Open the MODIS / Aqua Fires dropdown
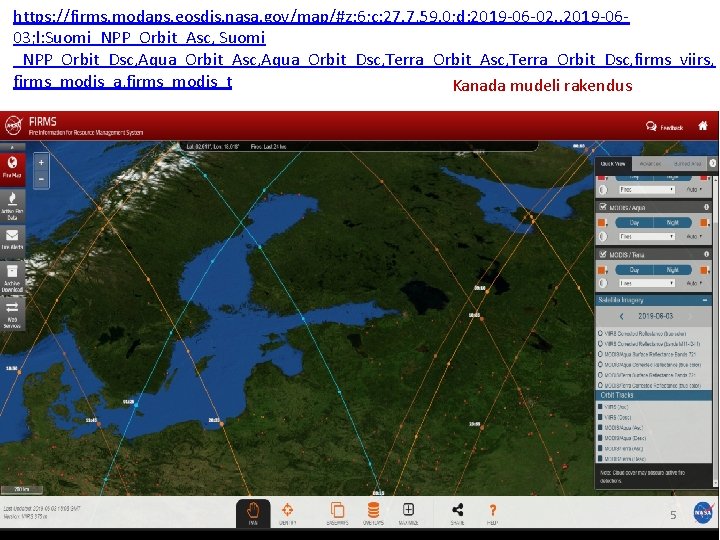720x540 pixels. coord(647,236)
